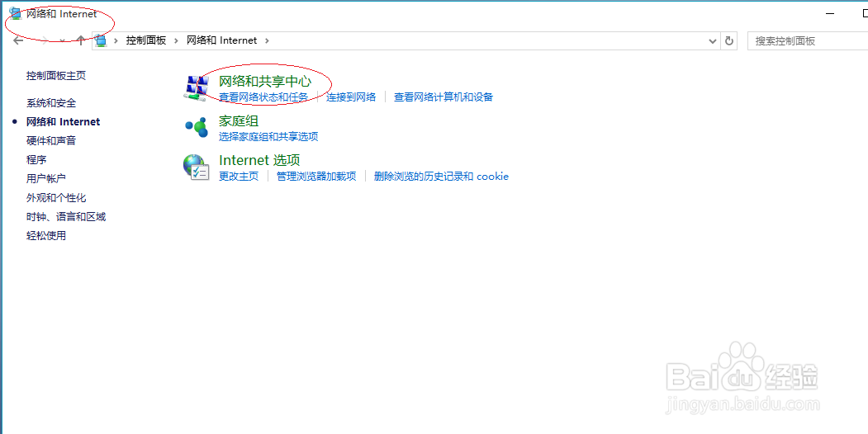The image size is (868, 434).
Task: Open 时钟、语言和区域 category
Action: [x=66, y=217]
